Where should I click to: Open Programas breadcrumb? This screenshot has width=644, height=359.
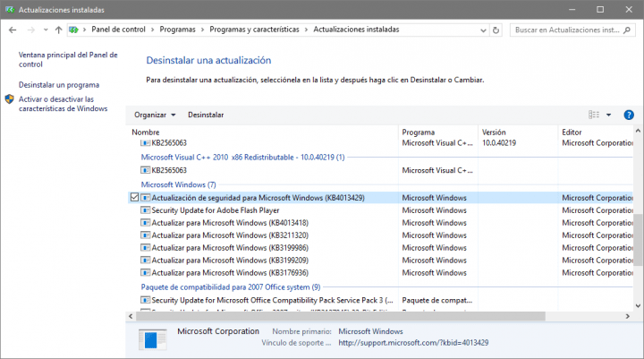[177, 30]
